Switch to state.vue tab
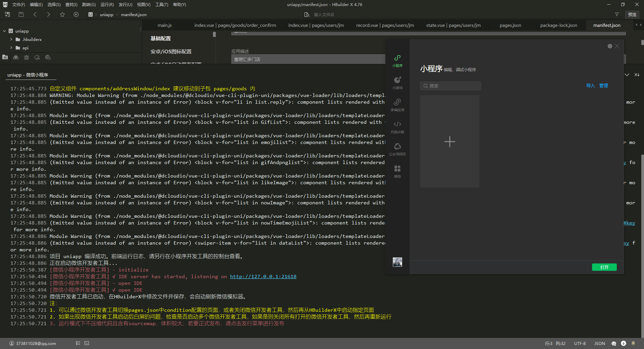The width and height of the screenshot is (644, 349). point(453,25)
